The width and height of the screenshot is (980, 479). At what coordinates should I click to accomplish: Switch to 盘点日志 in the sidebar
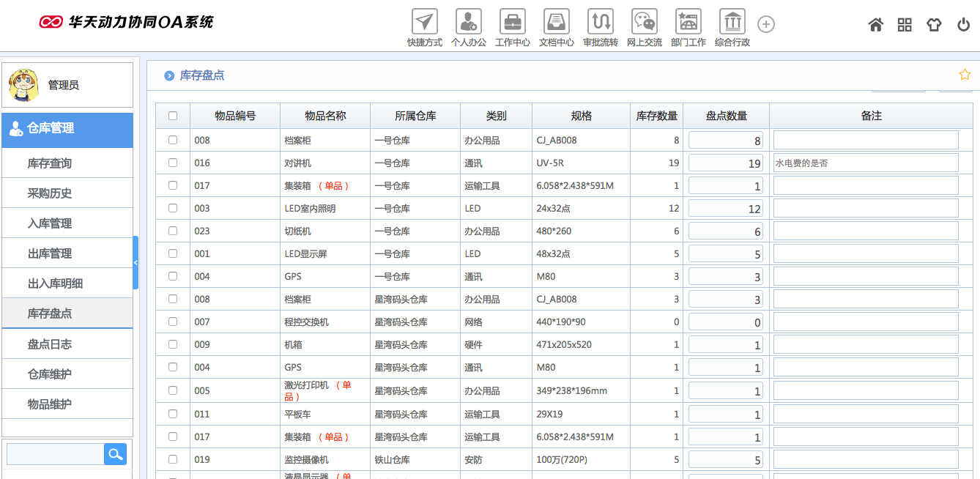(x=67, y=344)
